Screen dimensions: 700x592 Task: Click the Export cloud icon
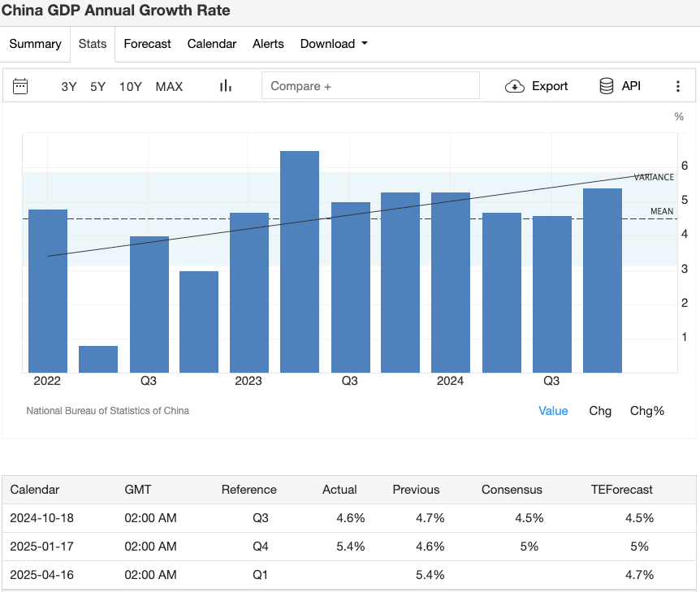[516, 85]
